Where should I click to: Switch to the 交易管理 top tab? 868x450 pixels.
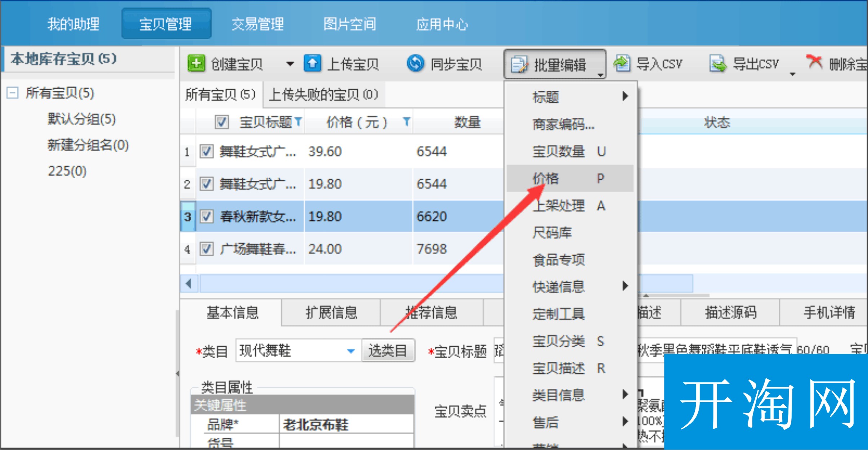(258, 24)
